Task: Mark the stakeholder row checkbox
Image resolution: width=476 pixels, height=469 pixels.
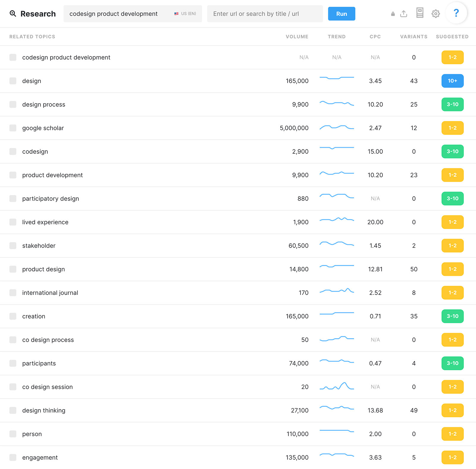Action: [x=13, y=245]
